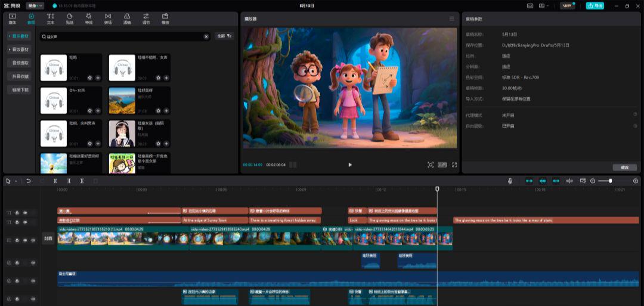Open the 全部 filter dropdown beside search
The width and height of the screenshot is (644, 306).
[224, 36]
